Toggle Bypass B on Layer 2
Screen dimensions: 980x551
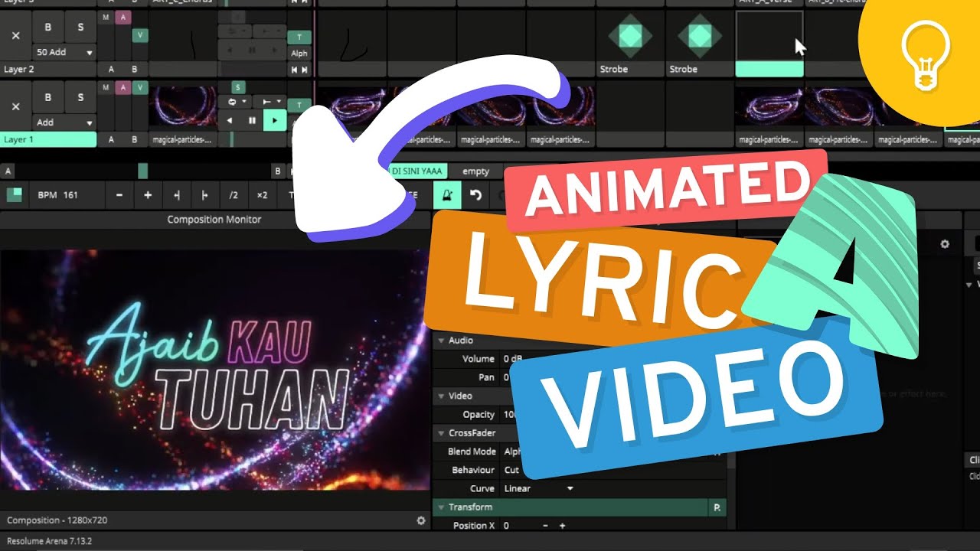48,27
